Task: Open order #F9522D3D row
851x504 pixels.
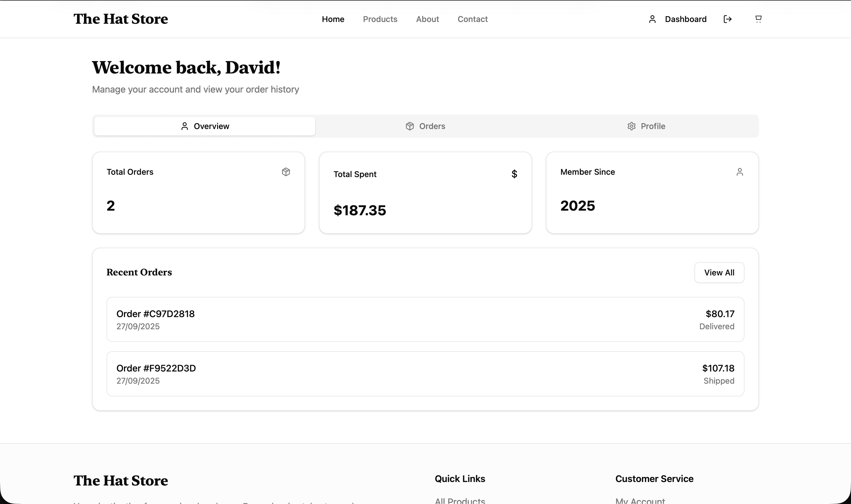Action: pyautogui.click(x=425, y=374)
